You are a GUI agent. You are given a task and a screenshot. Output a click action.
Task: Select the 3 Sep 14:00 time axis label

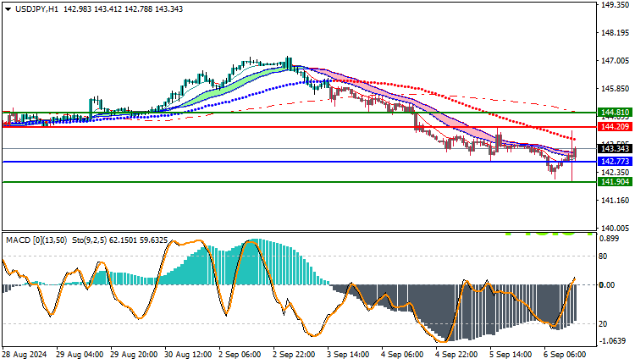349,355
